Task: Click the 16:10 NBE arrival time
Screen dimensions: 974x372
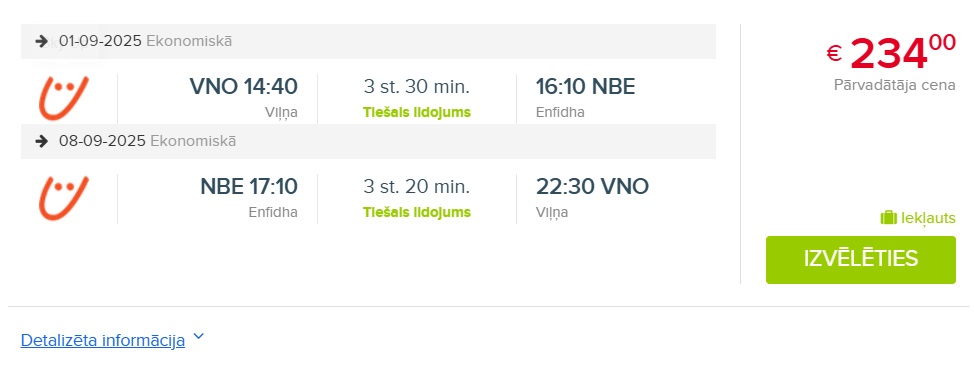Action: (586, 86)
